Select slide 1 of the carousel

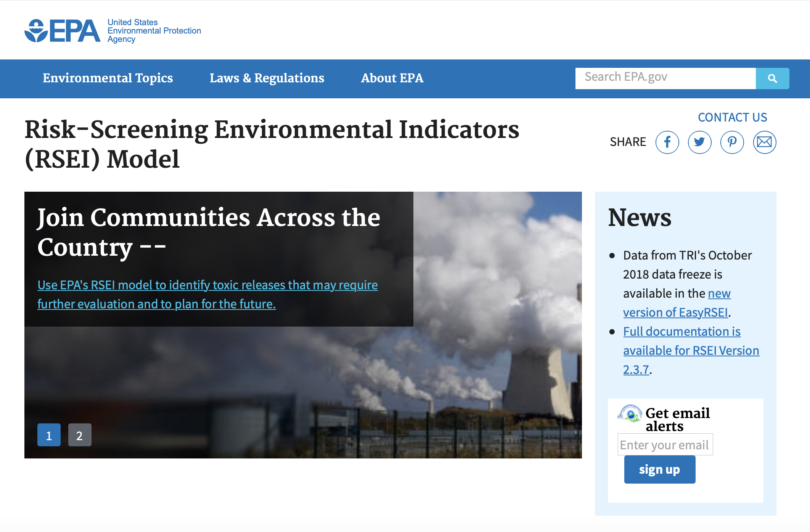[x=49, y=435]
